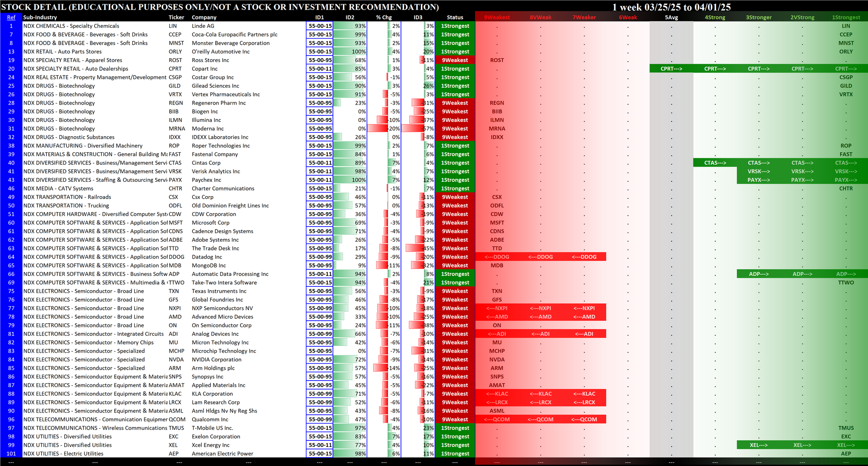This screenshot has width=868, height=466.
Task: Select 'Lam Research Corp' company cell
Action: 216,402
